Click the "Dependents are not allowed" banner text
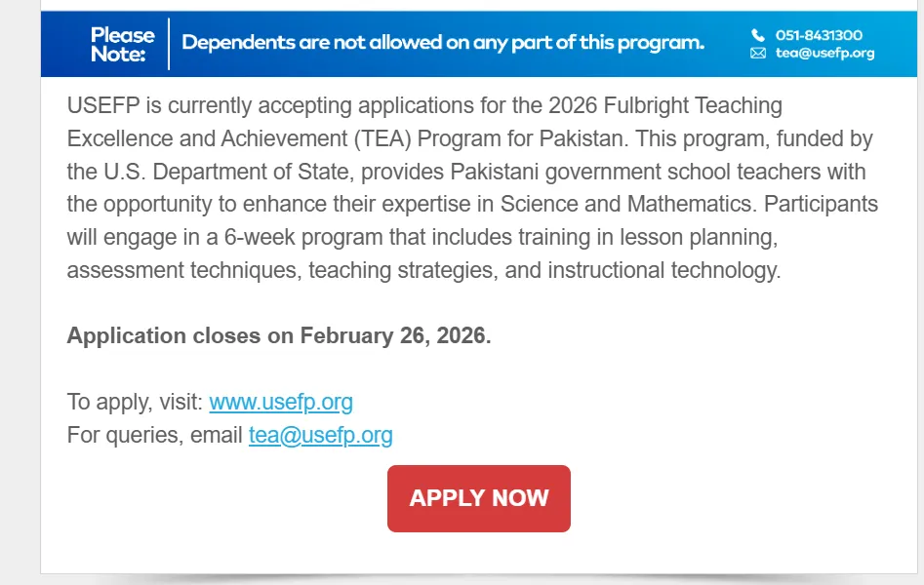Screen dimensions: 924x585 [442, 43]
